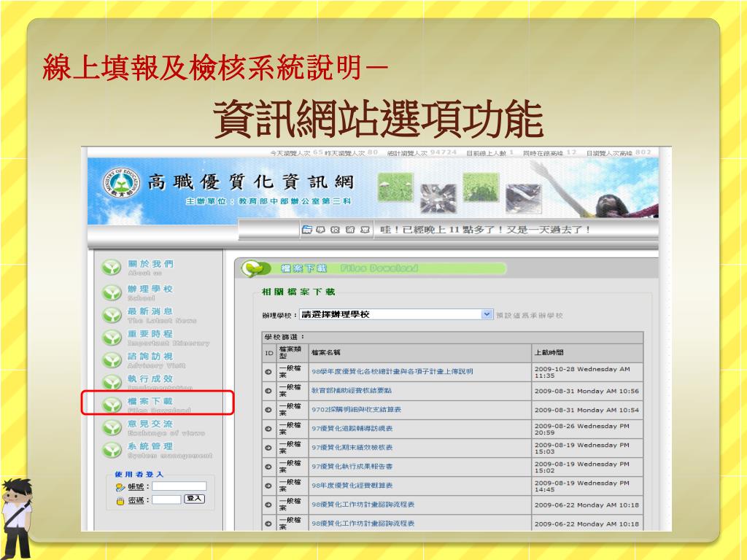This screenshot has height=560, width=747.
Task: Open file link 97優質化追蹤輔導訪視表
Action: point(352,429)
